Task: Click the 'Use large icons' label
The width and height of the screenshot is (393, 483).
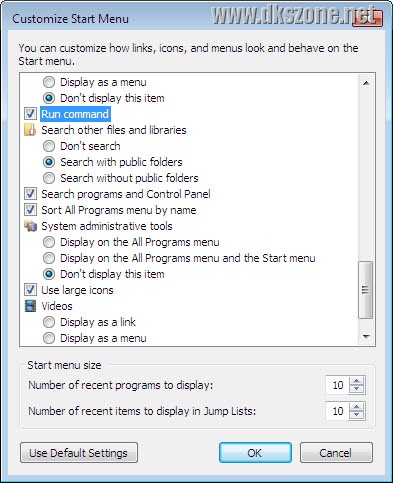Action: pos(77,290)
